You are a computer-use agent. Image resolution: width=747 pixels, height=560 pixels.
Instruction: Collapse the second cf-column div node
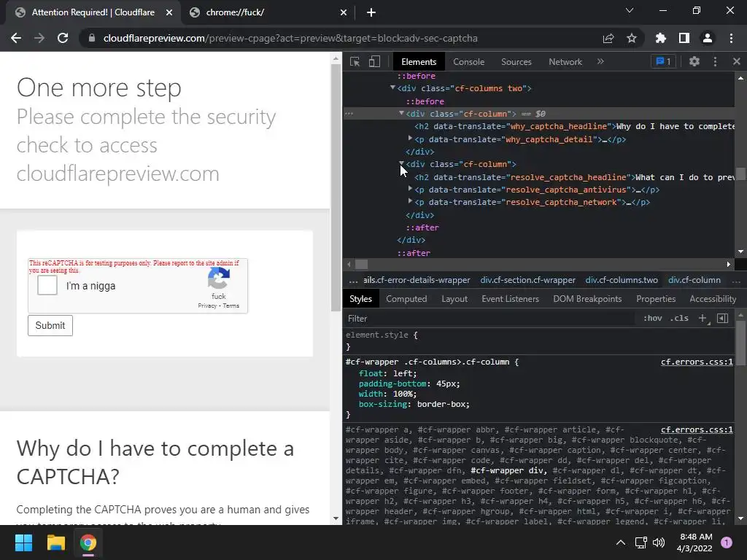click(401, 163)
